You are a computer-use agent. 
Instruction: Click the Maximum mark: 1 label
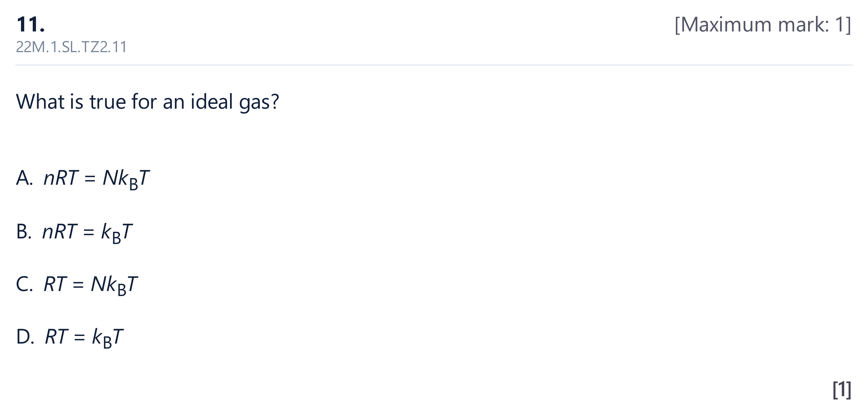coord(763,25)
